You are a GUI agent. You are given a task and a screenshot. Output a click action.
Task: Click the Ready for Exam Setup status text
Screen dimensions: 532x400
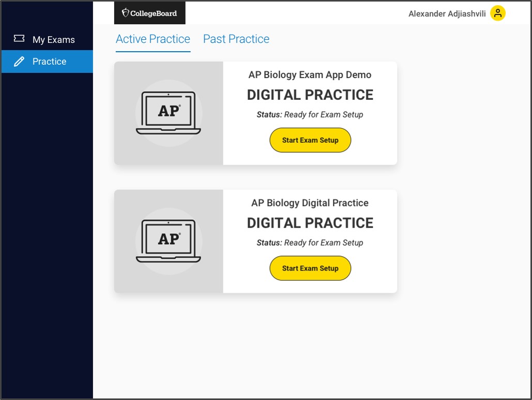tap(309, 114)
